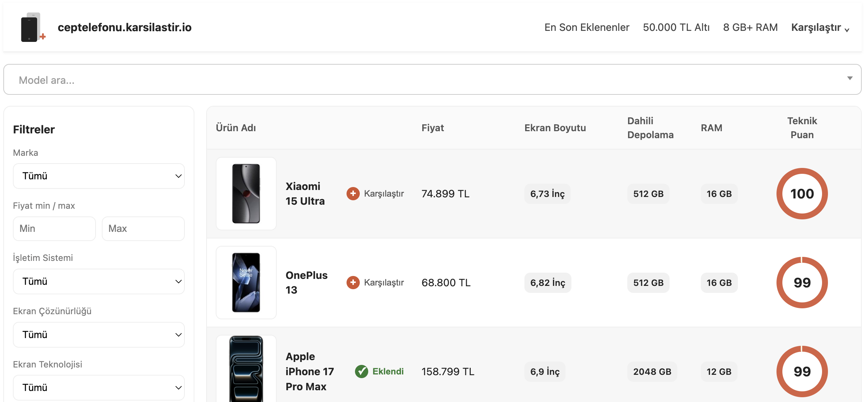Open the 8 GB+ RAM link
The width and height of the screenshot is (868, 402).
[x=750, y=28]
